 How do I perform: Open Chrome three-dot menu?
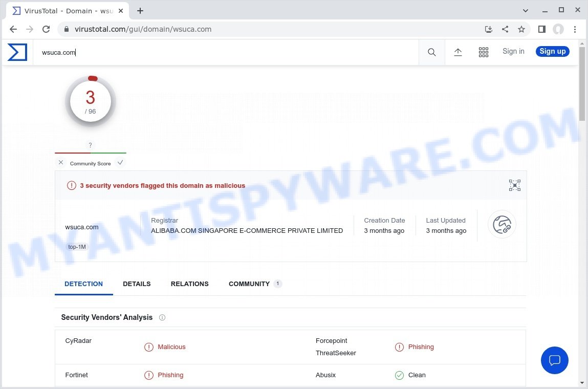click(x=575, y=29)
